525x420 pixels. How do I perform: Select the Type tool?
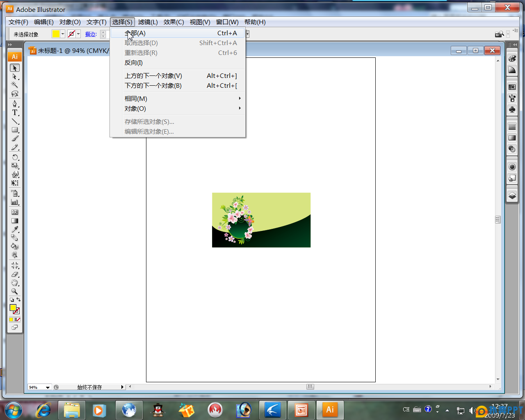pos(15,112)
